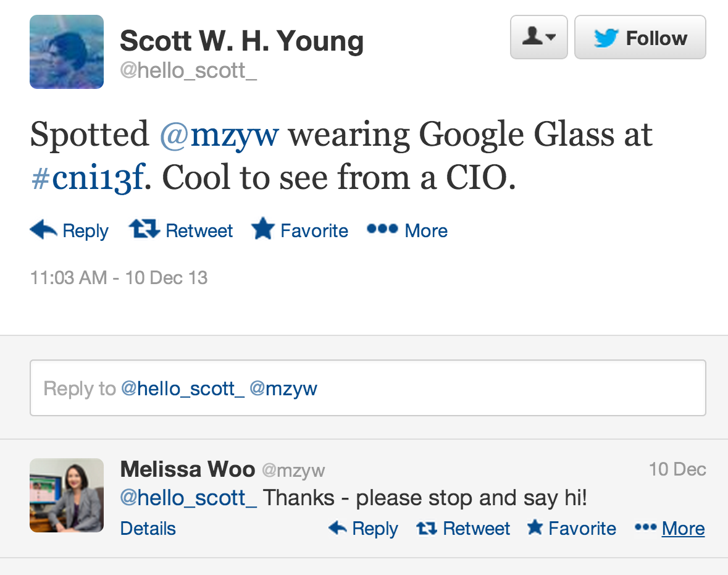Screen dimensions: 728x575
Task: Open Melissa Woo's profile name link
Action: 187,469
